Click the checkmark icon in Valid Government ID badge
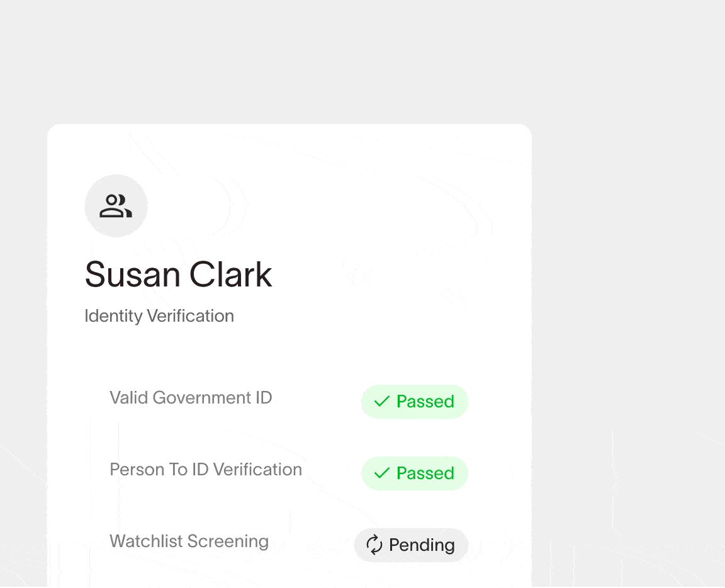Screen dimensions: 725x588 (381, 402)
